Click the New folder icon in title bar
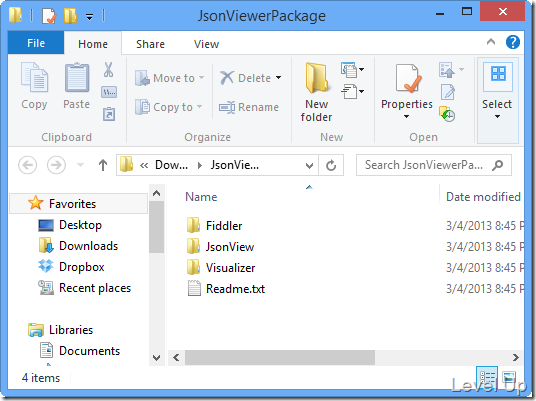The width and height of the screenshot is (536, 401). click(x=71, y=16)
